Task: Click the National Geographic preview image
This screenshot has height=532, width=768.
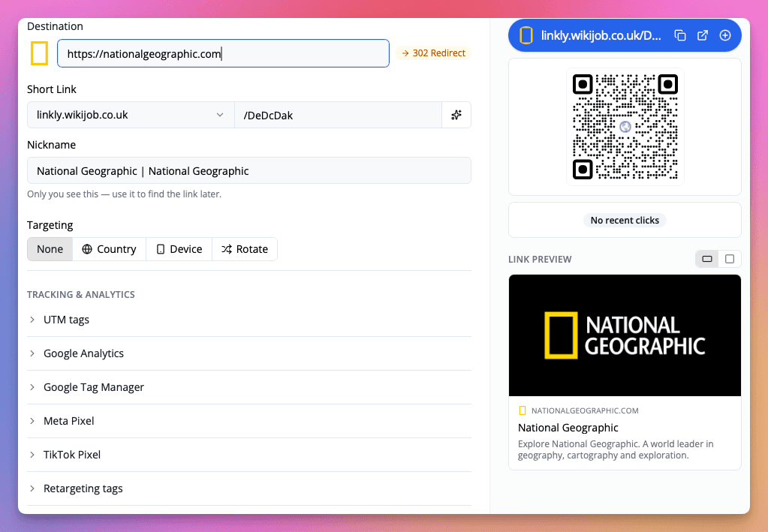Action: click(x=625, y=335)
